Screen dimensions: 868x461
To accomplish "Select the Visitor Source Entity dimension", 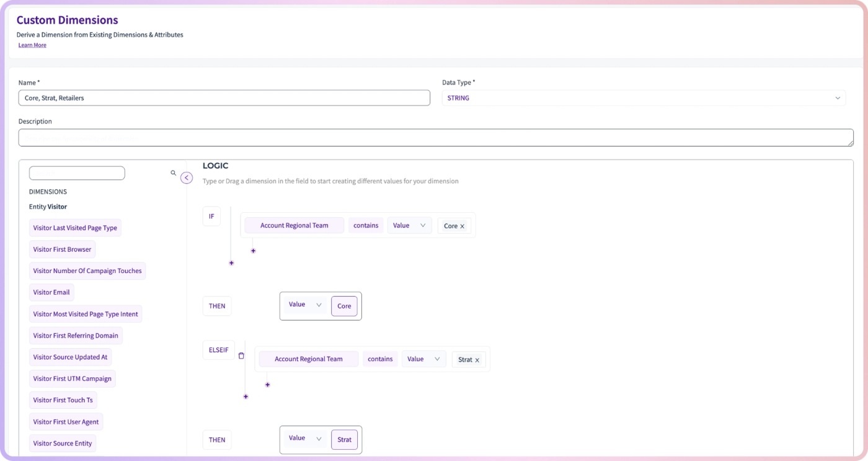I will point(63,443).
